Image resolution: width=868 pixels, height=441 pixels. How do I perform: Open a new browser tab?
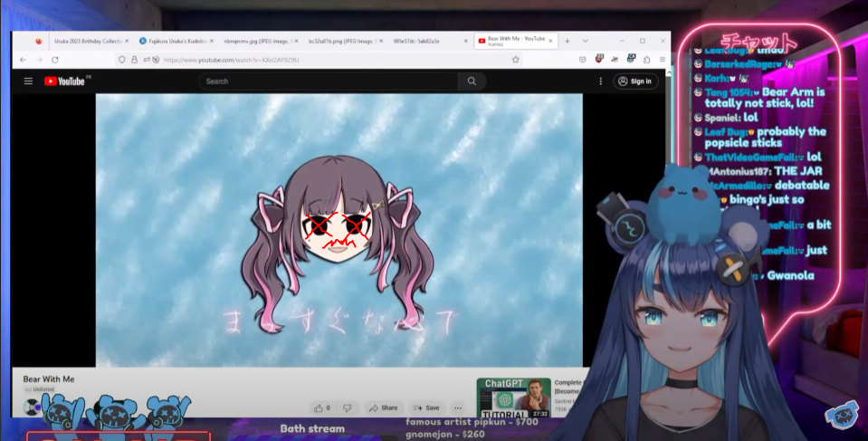pos(567,41)
